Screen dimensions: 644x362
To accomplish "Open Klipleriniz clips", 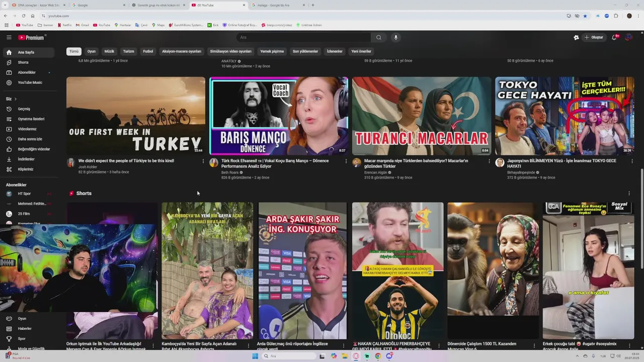I will pos(30,169).
